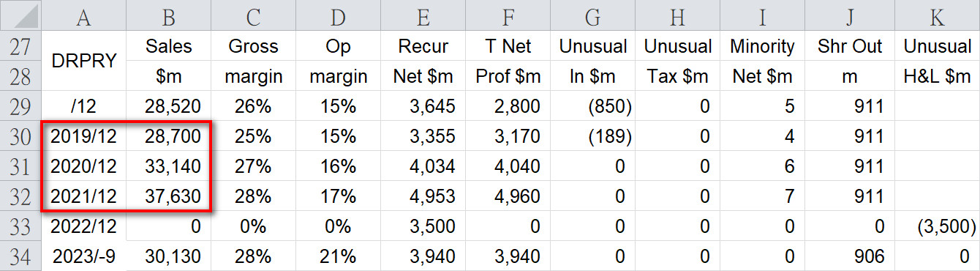Select the column A header
980x271 pixels.
[x=83, y=15]
